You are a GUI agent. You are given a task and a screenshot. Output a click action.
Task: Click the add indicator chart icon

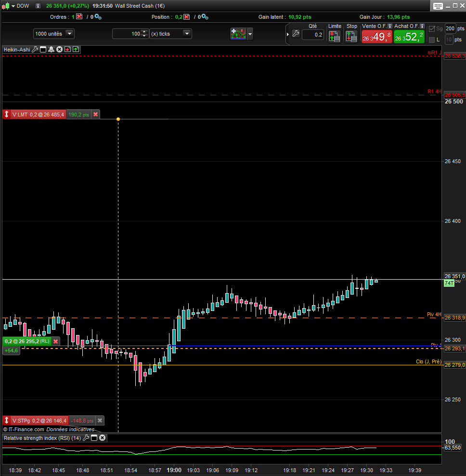click(238, 34)
